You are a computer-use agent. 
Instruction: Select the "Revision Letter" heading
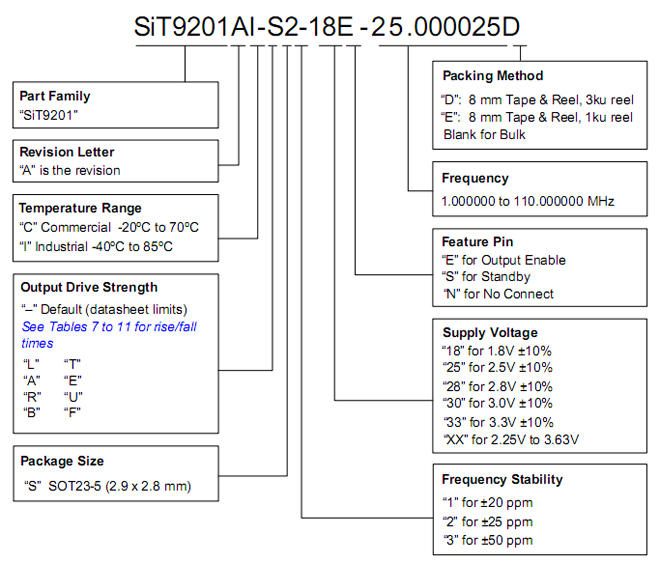point(67,152)
